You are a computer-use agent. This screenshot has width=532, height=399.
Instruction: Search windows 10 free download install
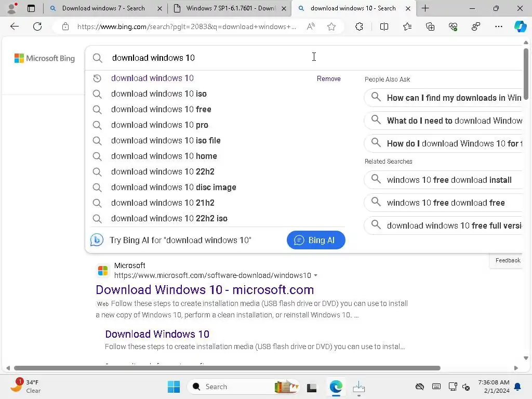(443, 180)
